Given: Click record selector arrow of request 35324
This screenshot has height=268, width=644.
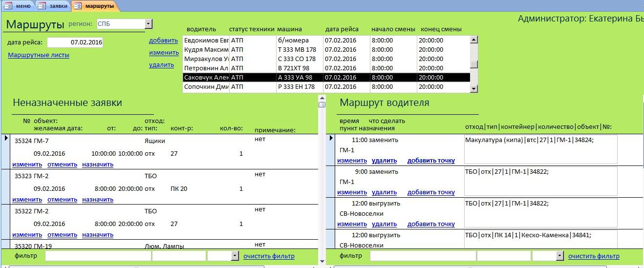Looking at the screenshot, I should pyautogui.click(x=5, y=139).
